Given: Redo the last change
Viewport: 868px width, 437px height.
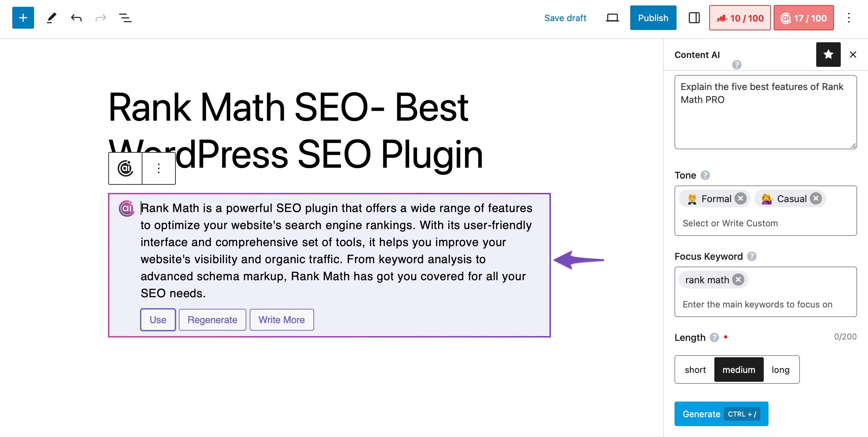Looking at the screenshot, I should point(100,18).
